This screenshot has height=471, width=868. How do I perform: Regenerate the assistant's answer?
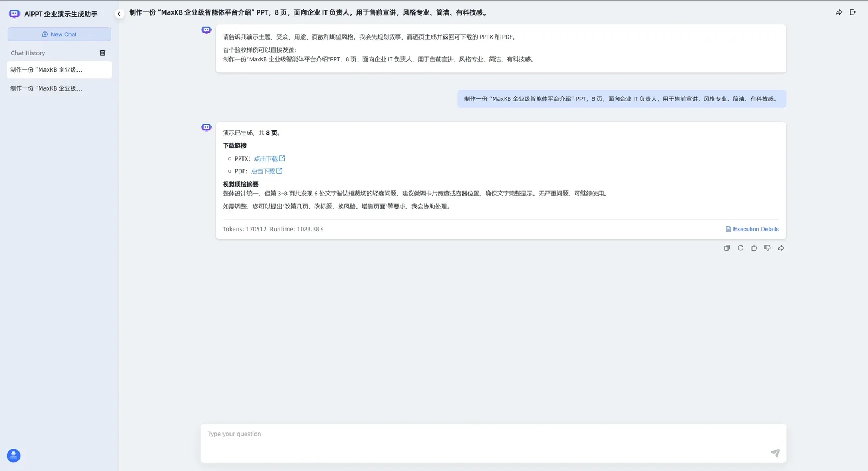[741, 248]
